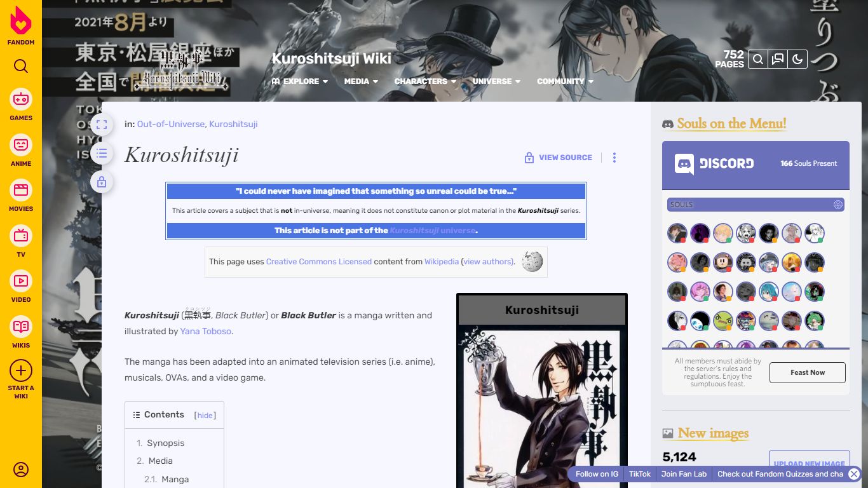
Task: Open the table of contents list icon
Action: (102, 153)
